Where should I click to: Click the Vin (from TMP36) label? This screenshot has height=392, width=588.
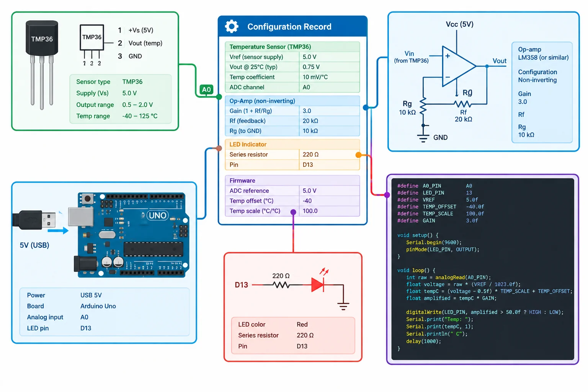[x=412, y=57]
